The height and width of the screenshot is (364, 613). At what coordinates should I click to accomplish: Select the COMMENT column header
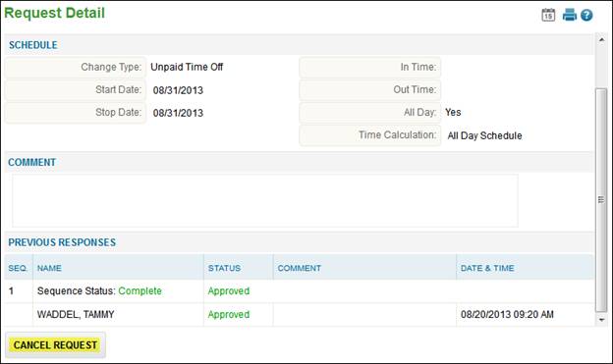point(300,268)
